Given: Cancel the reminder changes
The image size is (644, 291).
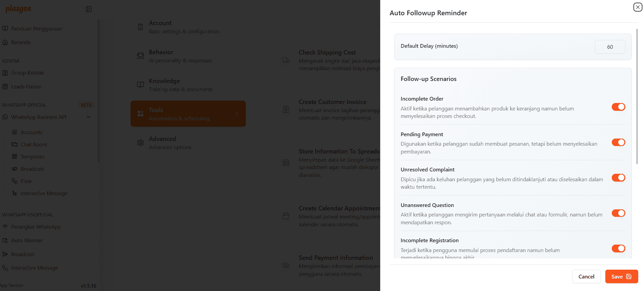Looking at the screenshot, I should 586,276.
